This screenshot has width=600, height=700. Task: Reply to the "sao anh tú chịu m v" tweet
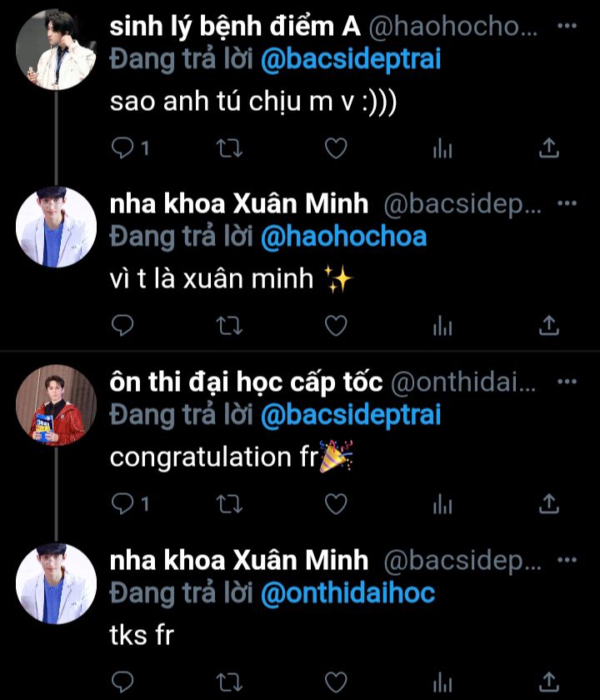[122, 148]
